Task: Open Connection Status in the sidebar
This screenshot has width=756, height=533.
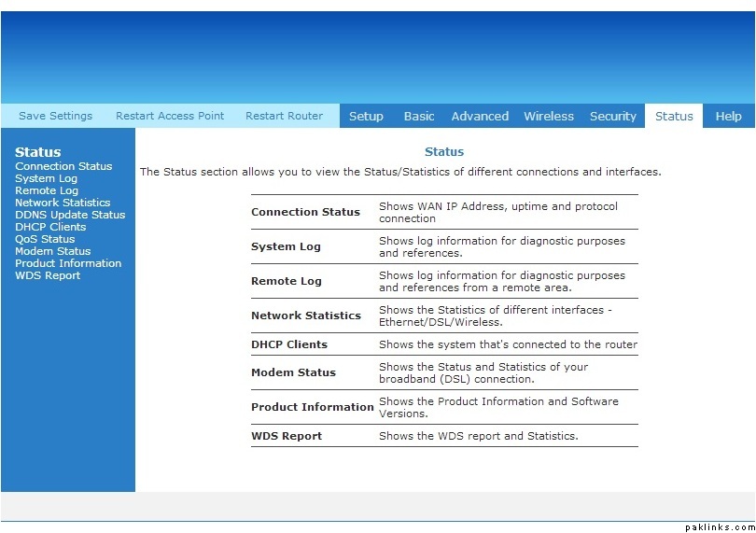Action: click(63, 166)
